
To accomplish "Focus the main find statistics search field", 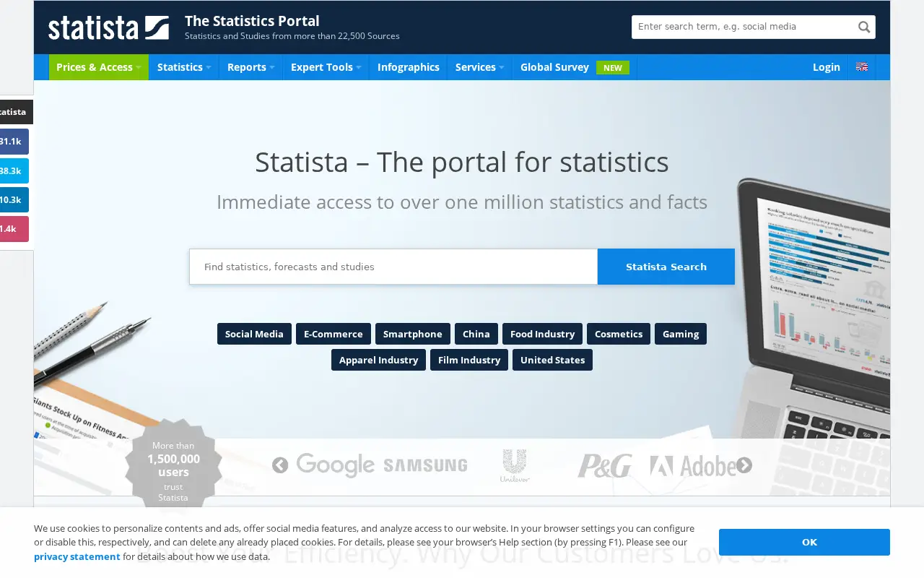I will click(393, 267).
